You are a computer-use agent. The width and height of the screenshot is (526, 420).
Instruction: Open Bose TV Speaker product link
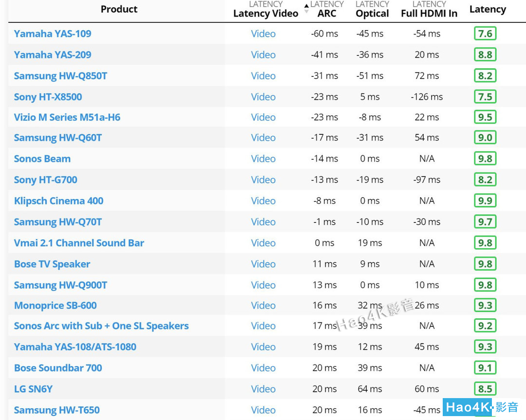click(x=52, y=264)
